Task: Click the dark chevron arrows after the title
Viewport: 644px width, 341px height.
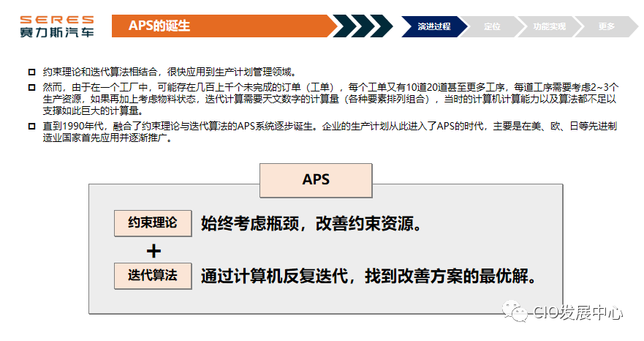Action: pyautogui.click(x=363, y=26)
